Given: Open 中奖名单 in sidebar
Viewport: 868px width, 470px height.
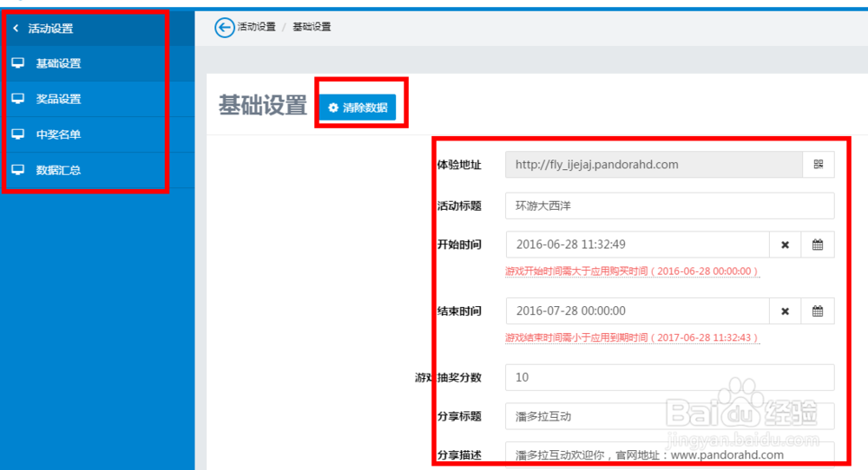Looking at the screenshot, I should (97, 134).
